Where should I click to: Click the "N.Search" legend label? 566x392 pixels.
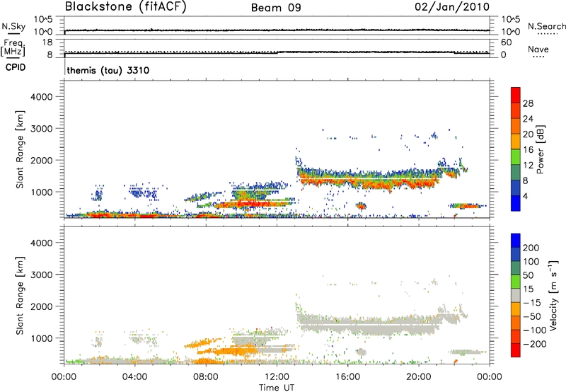coord(546,26)
